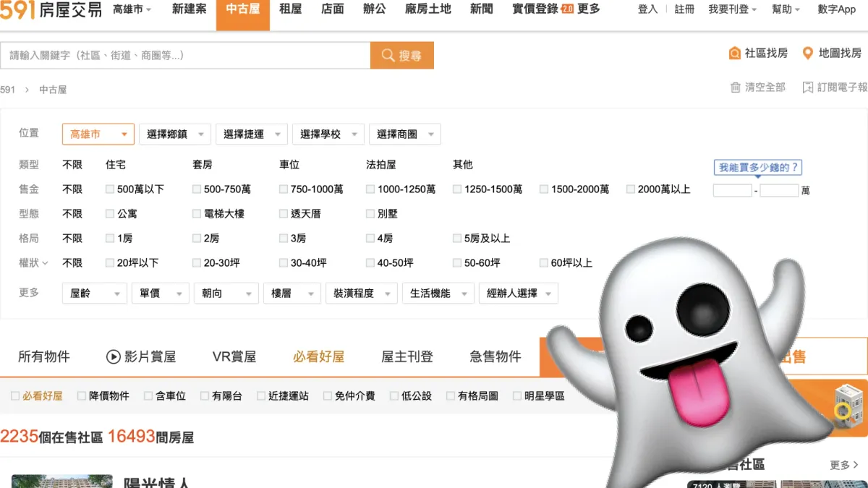868x488 pixels.
Task: Click the minimum price input field
Action: [x=732, y=189]
